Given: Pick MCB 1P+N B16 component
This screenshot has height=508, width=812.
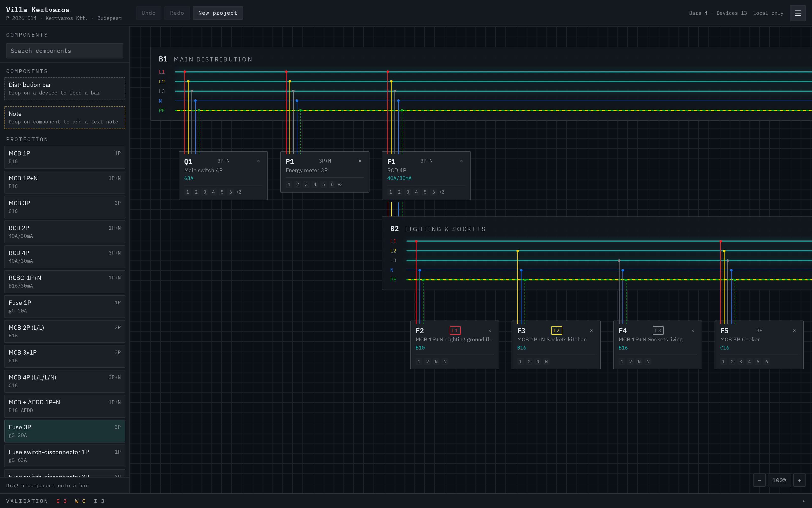Looking at the screenshot, I should (x=64, y=182).
